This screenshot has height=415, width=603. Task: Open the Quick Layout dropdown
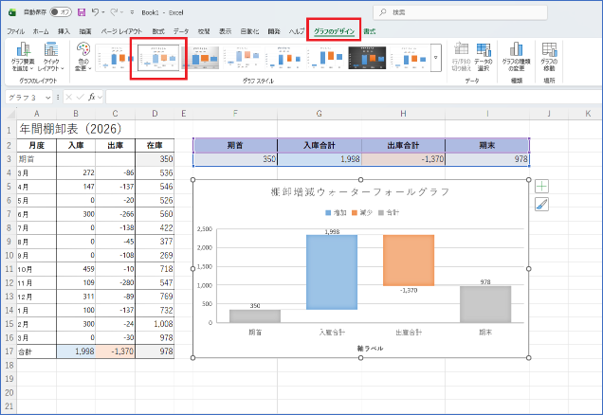click(51, 57)
